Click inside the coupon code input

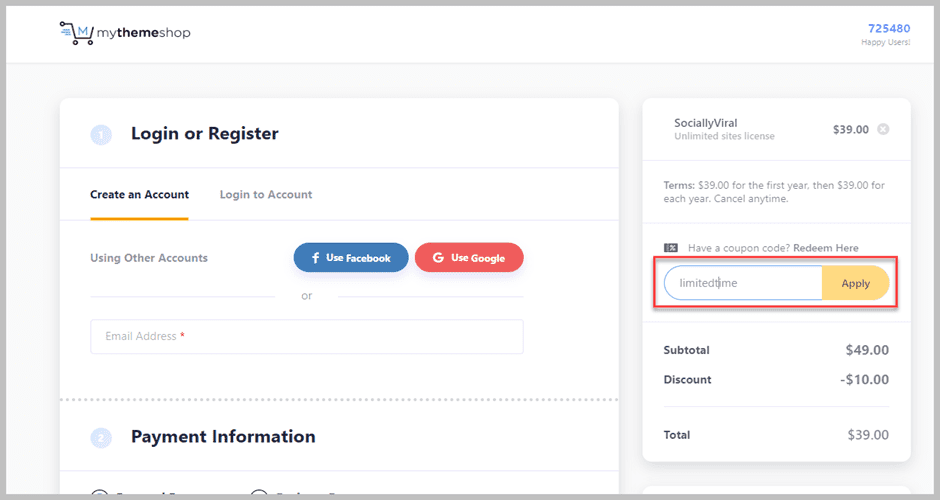tap(743, 283)
